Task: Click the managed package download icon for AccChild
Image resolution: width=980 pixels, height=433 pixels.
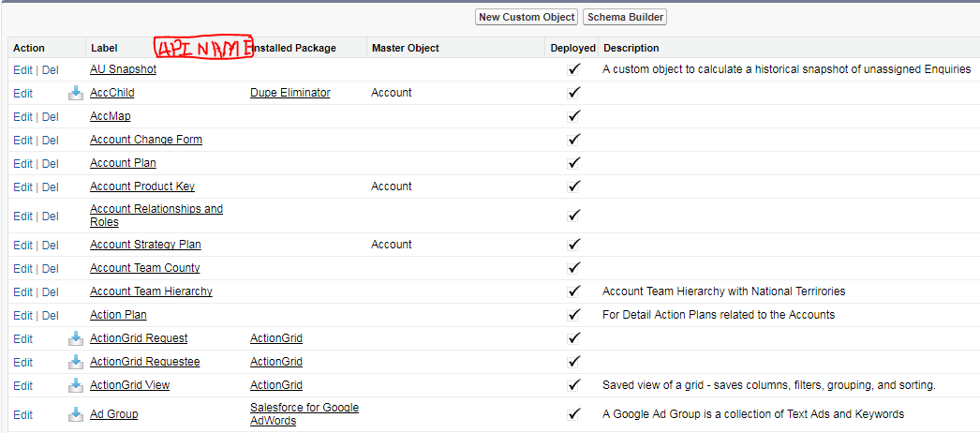Action: pyautogui.click(x=76, y=93)
